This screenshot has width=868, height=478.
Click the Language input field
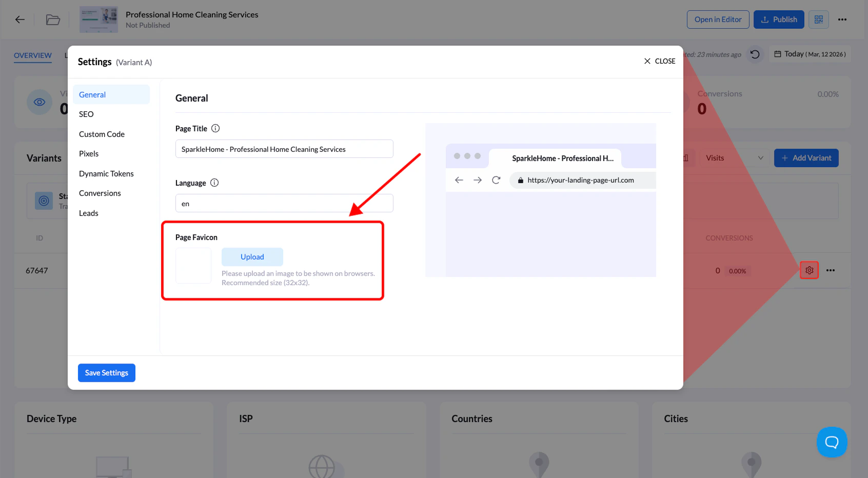pos(284,203)
